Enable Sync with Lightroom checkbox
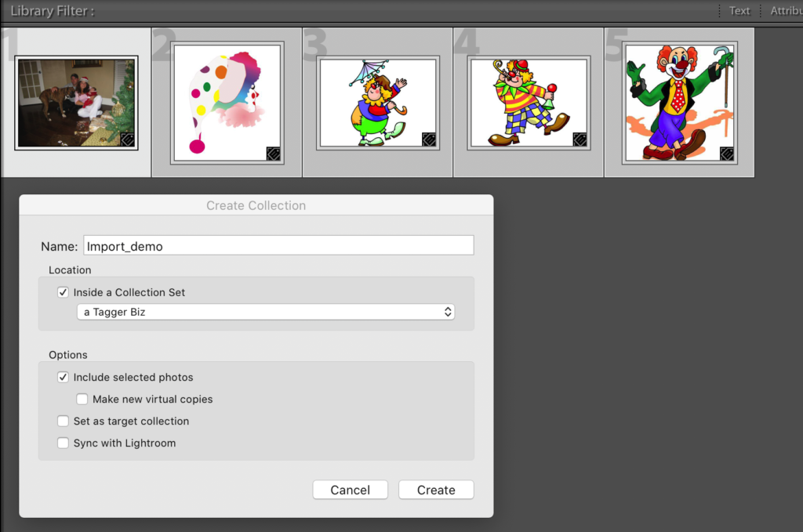The height and width of the screenshot is (532, 803). pyautogui.click(x=64, y=443)
